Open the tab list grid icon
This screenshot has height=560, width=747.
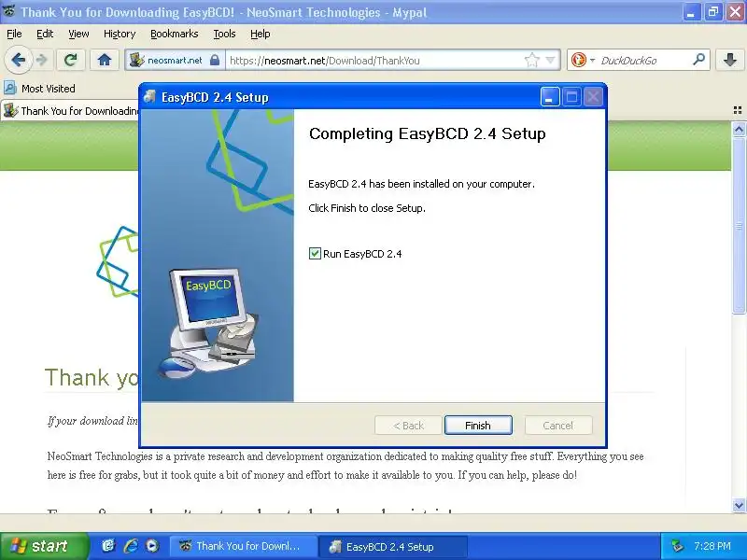pyautogui.click(x=738, y=110)
